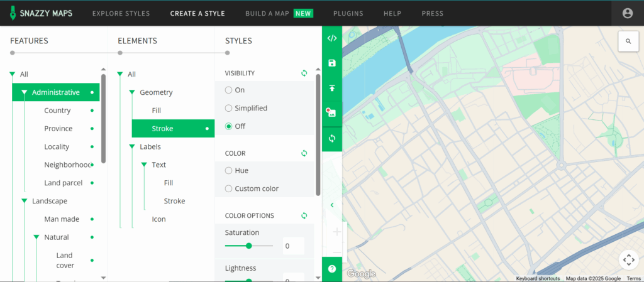
Task: Click the save style floppy disk icon
Action: 332,63
